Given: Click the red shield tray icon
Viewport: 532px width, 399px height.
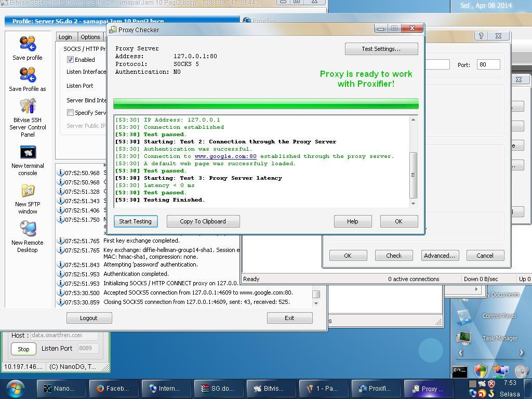Looking at the screenshot, I should point(491,384).
